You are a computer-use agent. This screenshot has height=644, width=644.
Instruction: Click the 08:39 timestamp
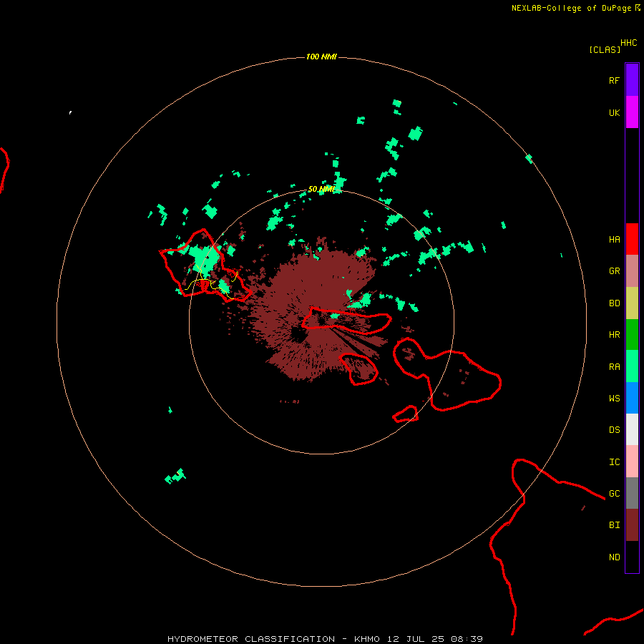point(467,639)
